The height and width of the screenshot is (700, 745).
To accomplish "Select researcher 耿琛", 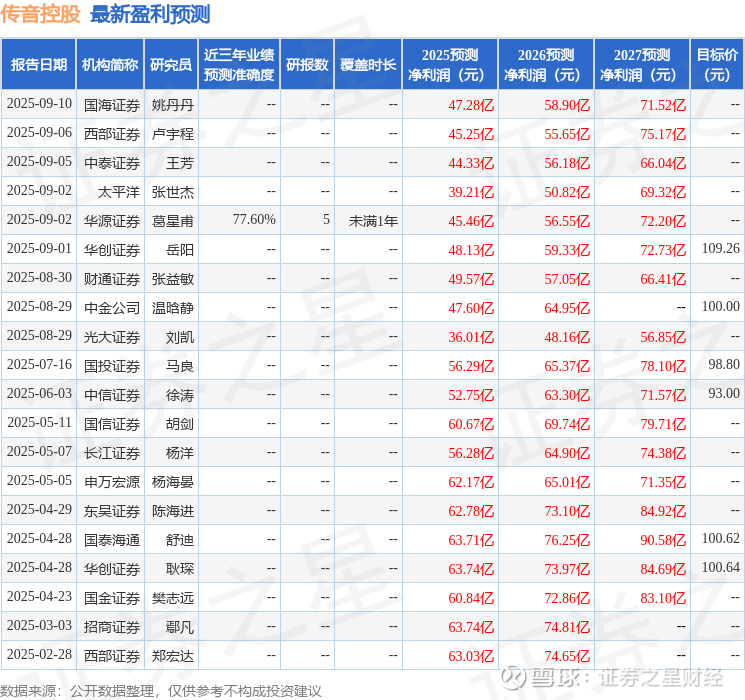I will pyautogui.click(x=180, y=569).
